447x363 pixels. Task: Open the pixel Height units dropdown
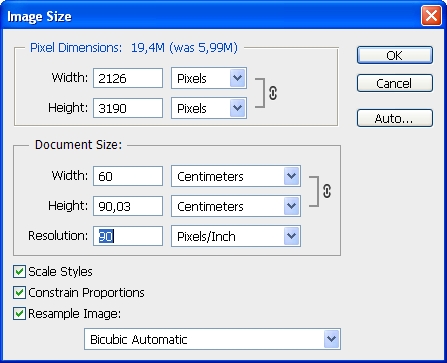209,108
